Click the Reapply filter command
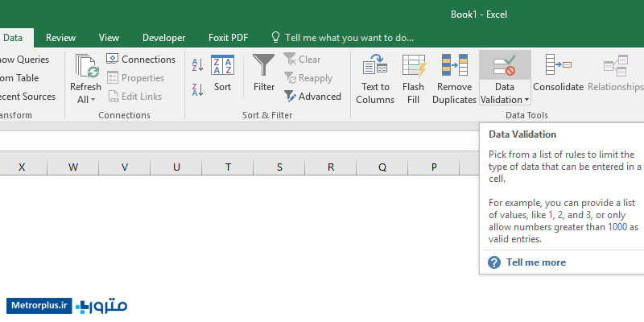Viewport: 644px width, 322px height. 308,77
